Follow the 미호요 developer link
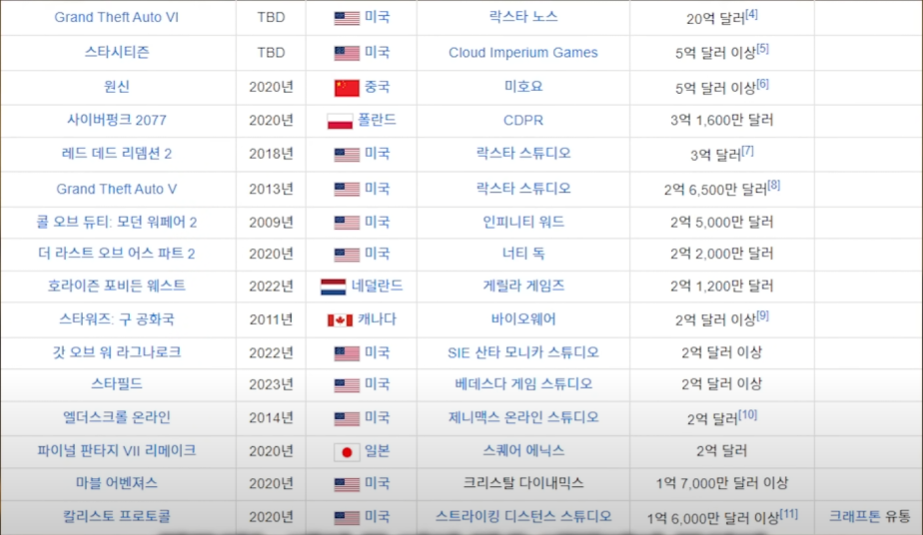 click(523, 87)
